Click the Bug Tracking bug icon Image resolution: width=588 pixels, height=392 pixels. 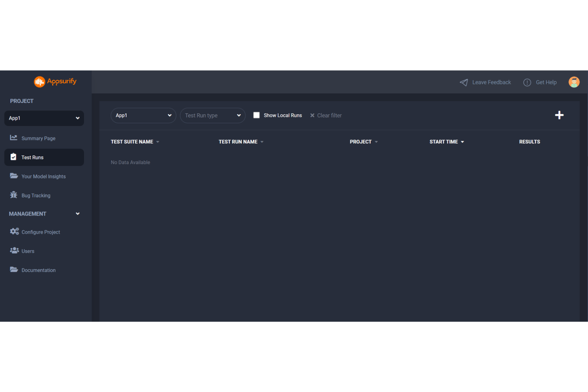[14, 195]
